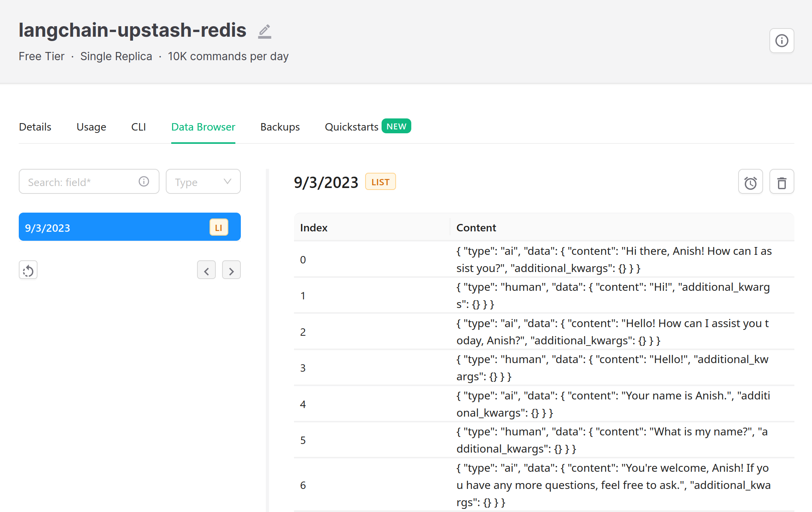Go to next page of keys
812x512 pixels.
(231, 270)
